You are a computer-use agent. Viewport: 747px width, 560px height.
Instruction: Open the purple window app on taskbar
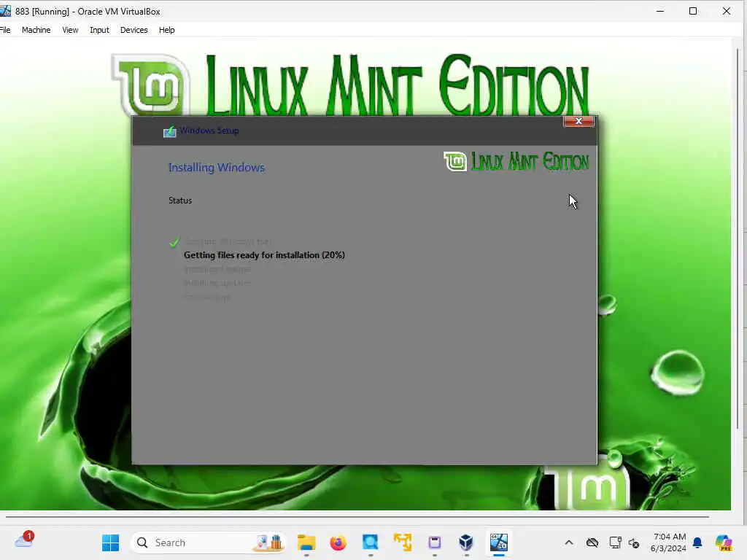tap(435, 542)
